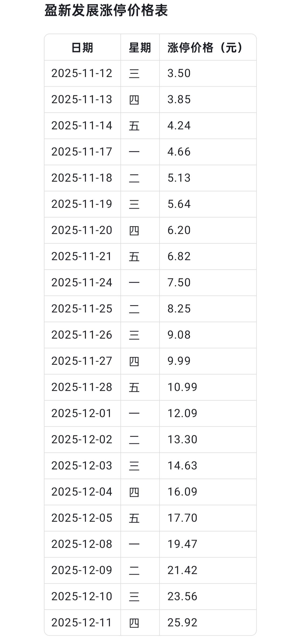Select the 3.85 price cell

coord(179,100)
